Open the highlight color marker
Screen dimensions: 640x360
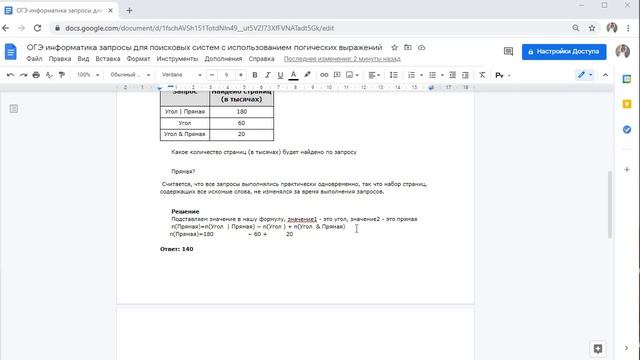click(307, 75)
